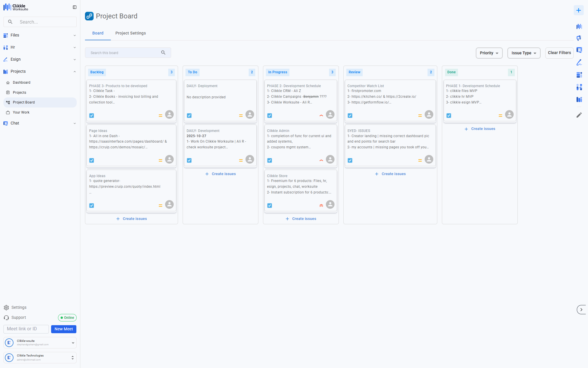The height and width of the screenshot is (368, 588).
Task: Switch to the Project Settings tab
Action: click(130, 33)
